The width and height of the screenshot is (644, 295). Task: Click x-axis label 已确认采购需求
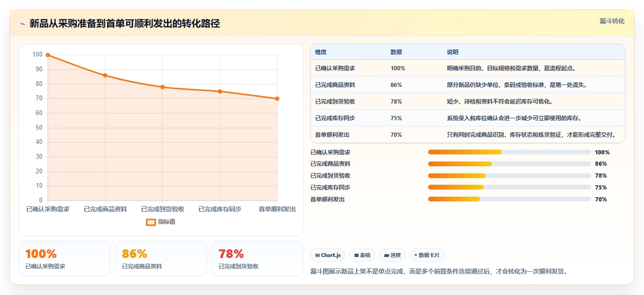pyautogui.click(x=48, y=209)
